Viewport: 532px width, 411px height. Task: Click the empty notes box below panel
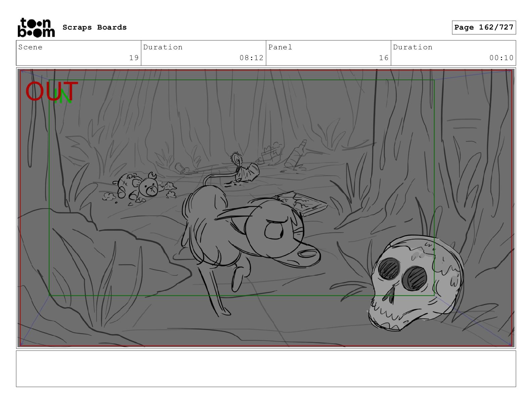(x=266, y=369)
